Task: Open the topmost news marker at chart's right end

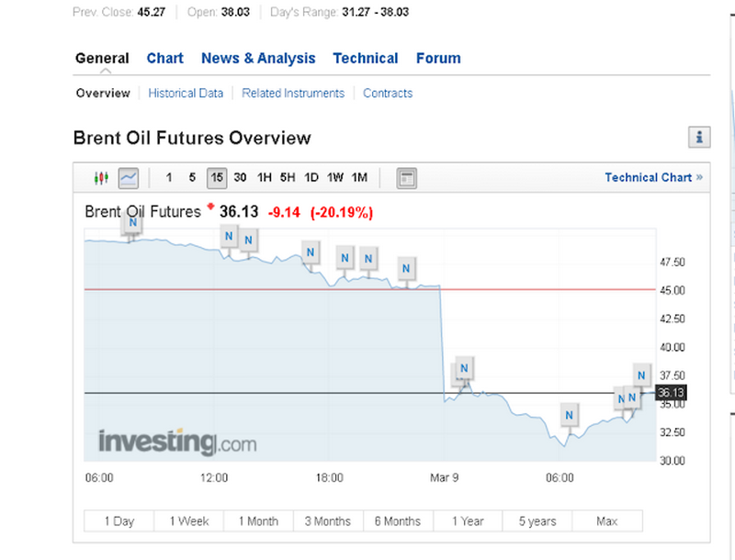Action: pos(642,375)
